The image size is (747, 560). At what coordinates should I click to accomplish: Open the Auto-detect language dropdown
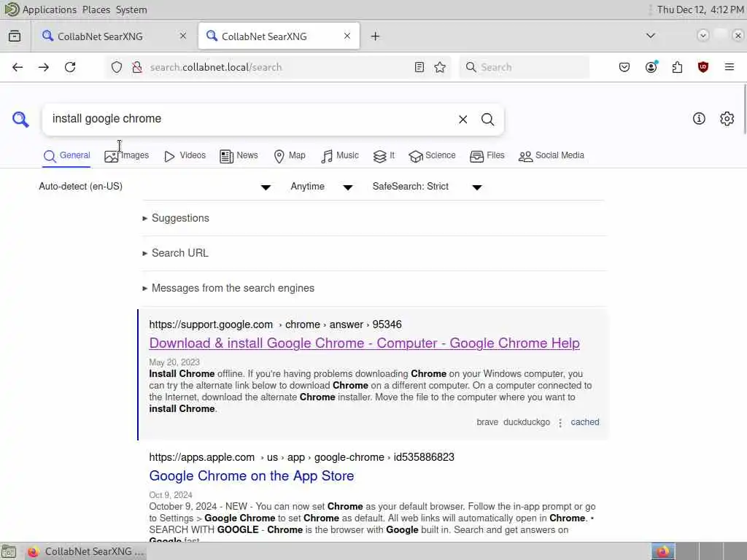(155, 187)
